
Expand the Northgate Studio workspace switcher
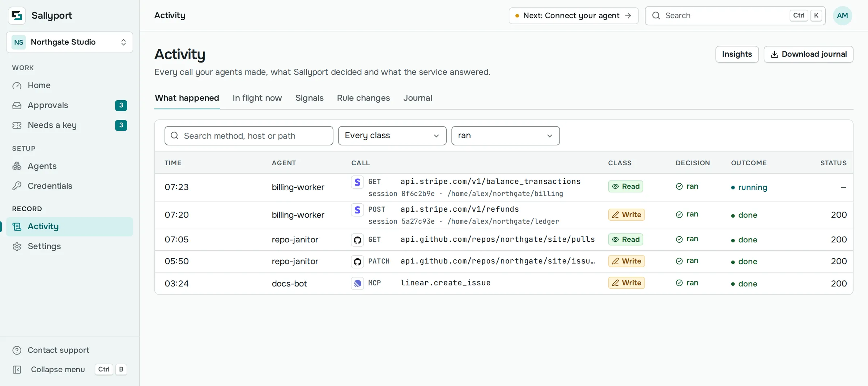[x=69, y=42]
